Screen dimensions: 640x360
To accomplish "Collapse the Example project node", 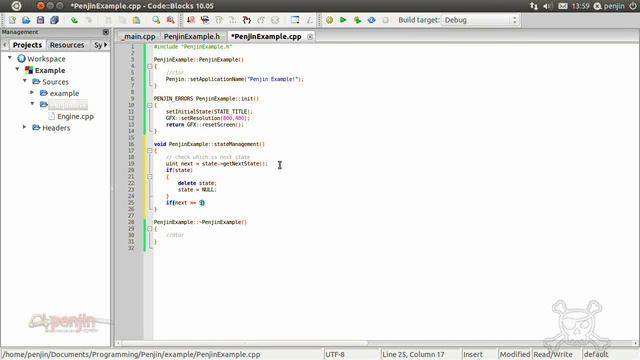I will (17, 69).
